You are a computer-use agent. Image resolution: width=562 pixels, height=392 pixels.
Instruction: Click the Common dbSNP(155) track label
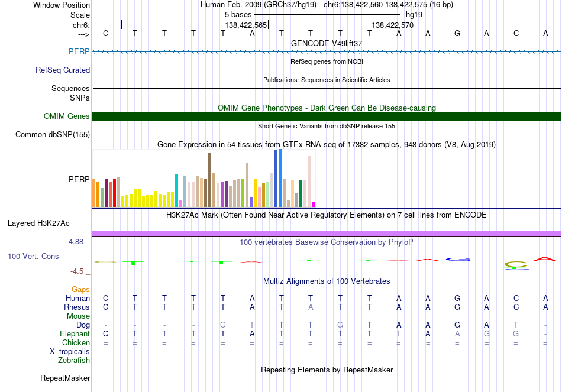point(53,134)
